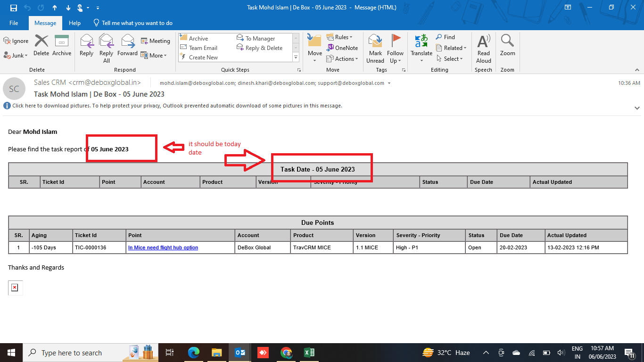The width and height of the screenshot is (644, 362).
Task: Reply to the sender
Action: (87, 45)
